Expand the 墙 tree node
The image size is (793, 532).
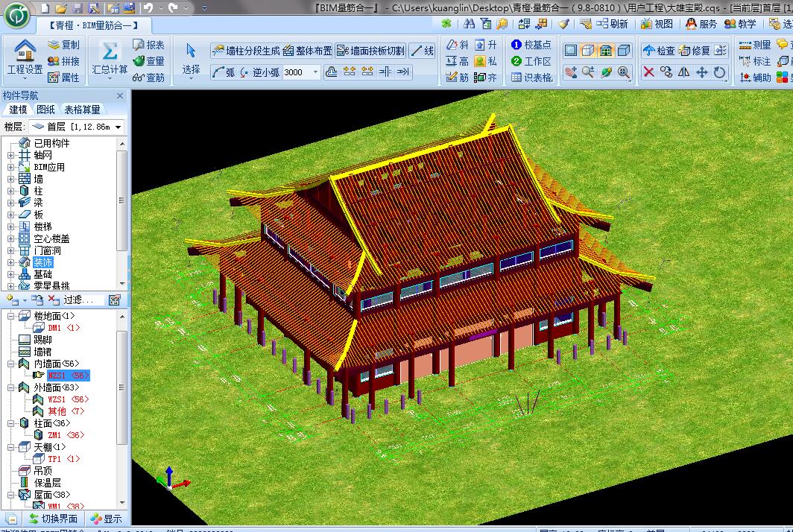tap(11, 179)
